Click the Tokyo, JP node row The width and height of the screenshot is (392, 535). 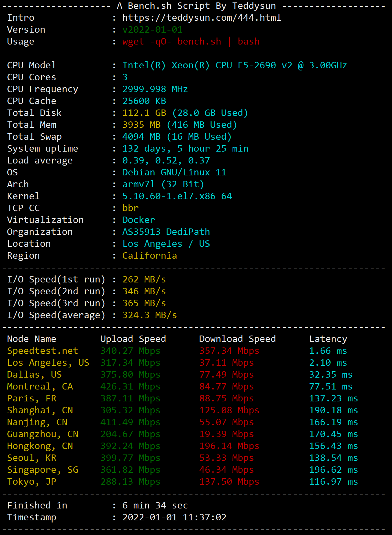coord(182,482)
